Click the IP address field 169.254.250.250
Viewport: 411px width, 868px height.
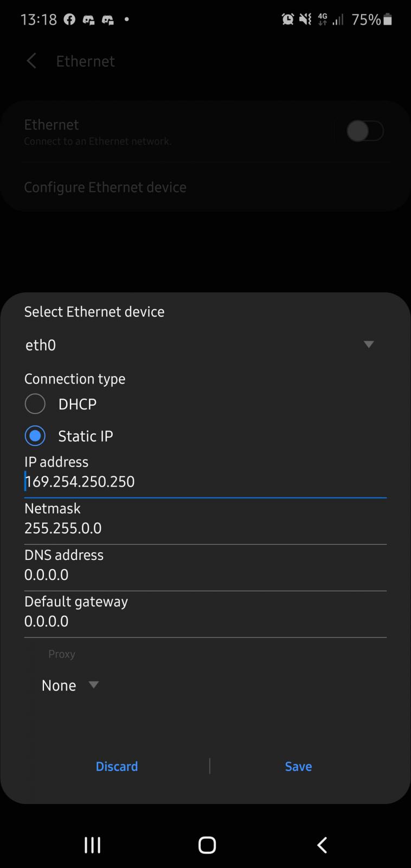[205, 482]
